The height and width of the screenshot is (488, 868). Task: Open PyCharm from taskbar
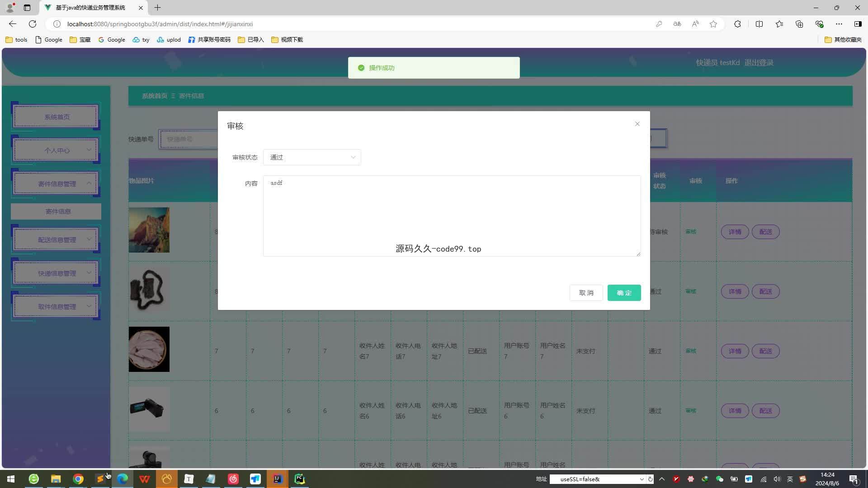coord(300,479)
